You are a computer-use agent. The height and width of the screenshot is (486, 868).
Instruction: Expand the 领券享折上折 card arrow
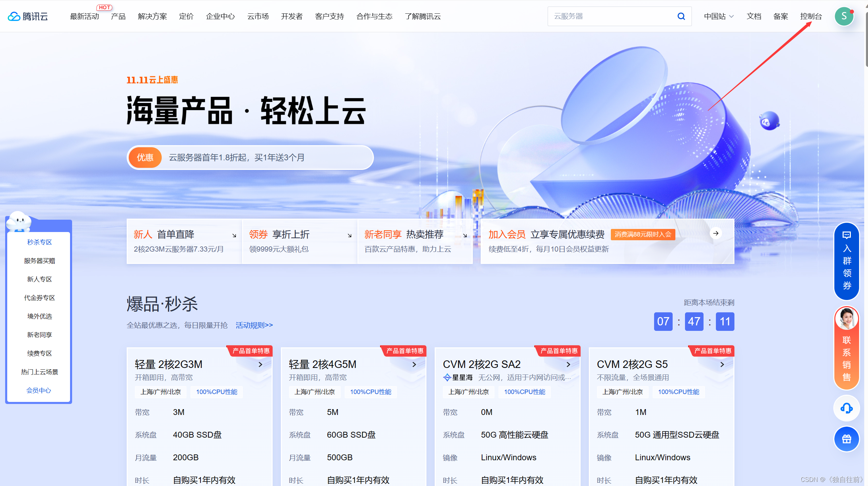point(350,235)
